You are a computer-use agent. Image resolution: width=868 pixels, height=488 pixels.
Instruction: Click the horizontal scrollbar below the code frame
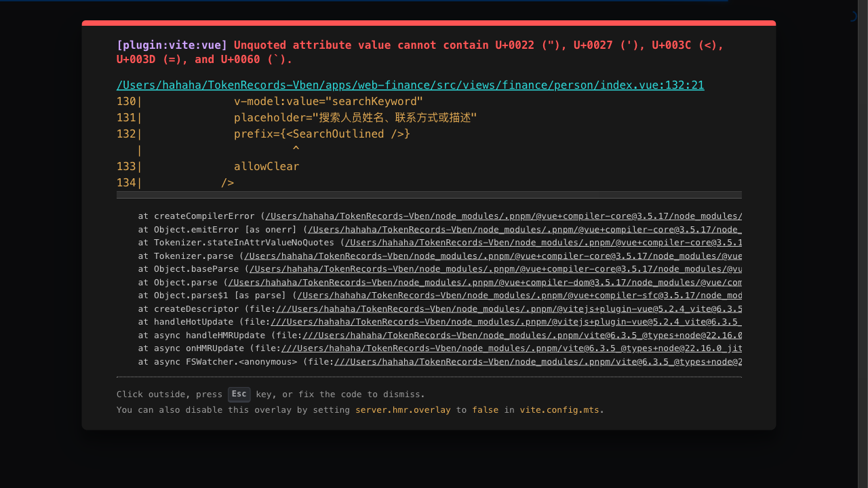click(429, 195)
